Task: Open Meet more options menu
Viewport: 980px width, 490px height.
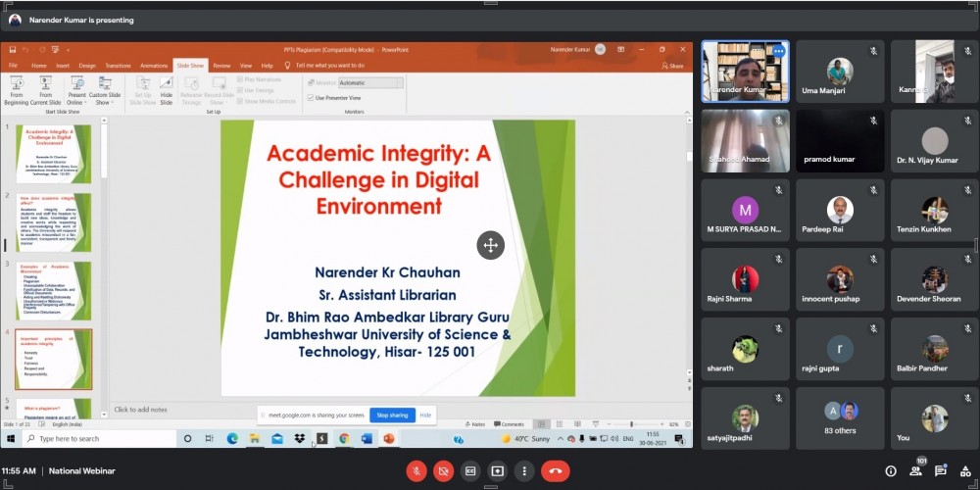Action: pyautogui.click(x=523, y=470)
